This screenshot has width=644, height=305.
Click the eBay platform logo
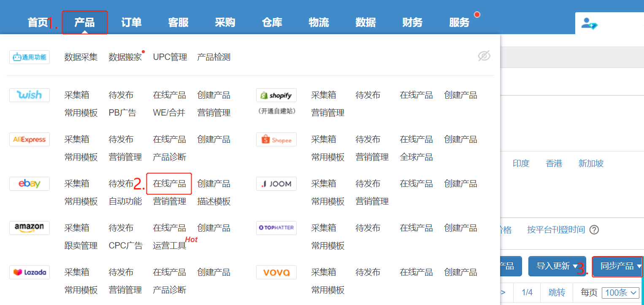pos(30,184)
